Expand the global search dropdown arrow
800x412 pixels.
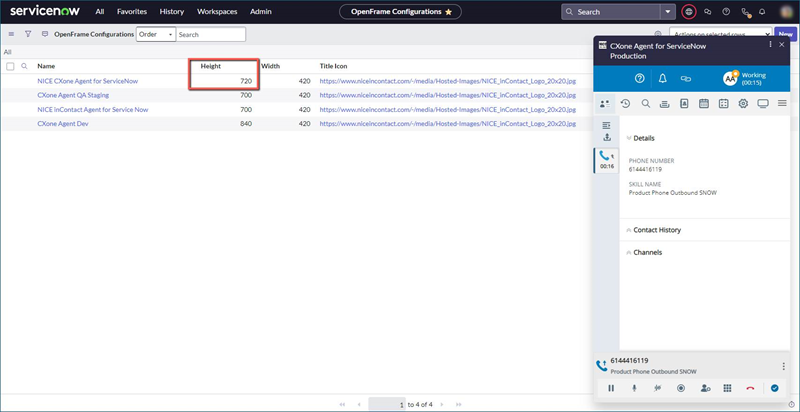[668, 12]
